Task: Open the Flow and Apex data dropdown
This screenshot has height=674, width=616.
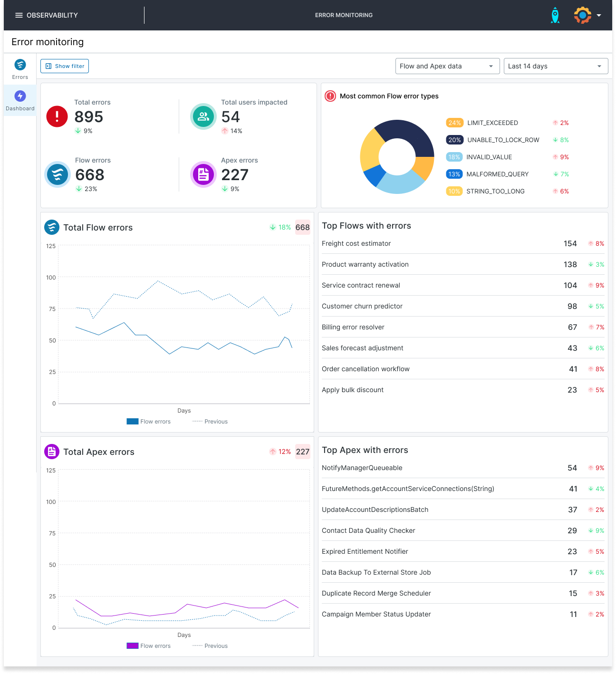Action: tap(447, 66)
